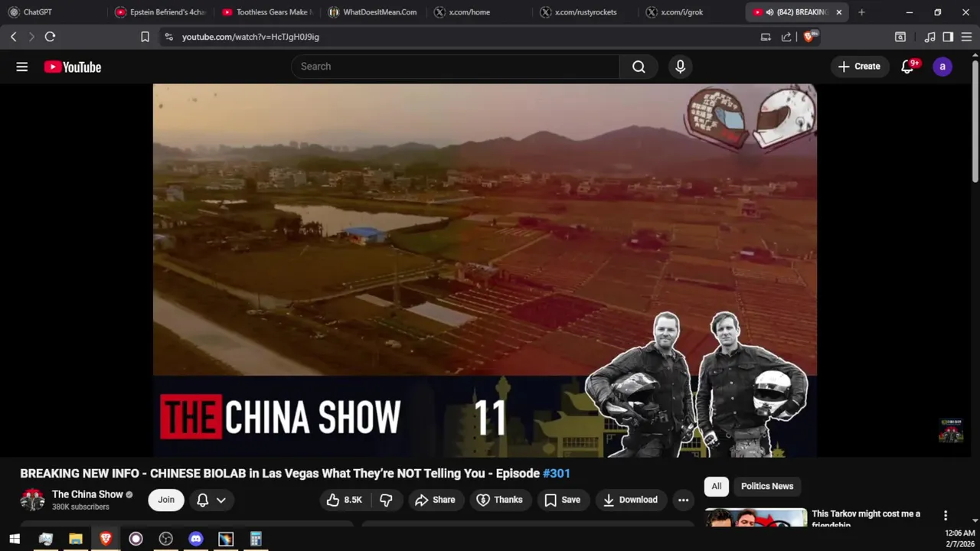The height and width of the screenshot is (551, 980).
Task: Open a new browser tab
Action: [x=861, y=12]
